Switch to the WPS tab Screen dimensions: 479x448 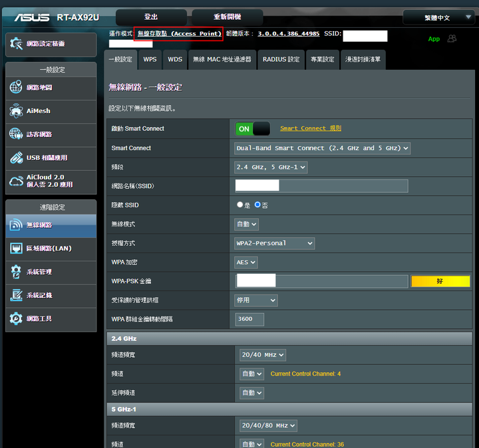click(150, 60)
